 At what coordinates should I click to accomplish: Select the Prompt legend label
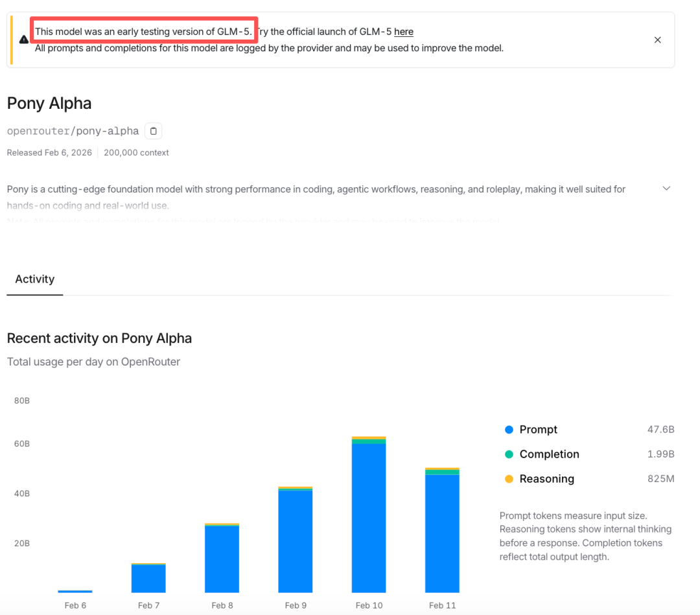[538, 430]
